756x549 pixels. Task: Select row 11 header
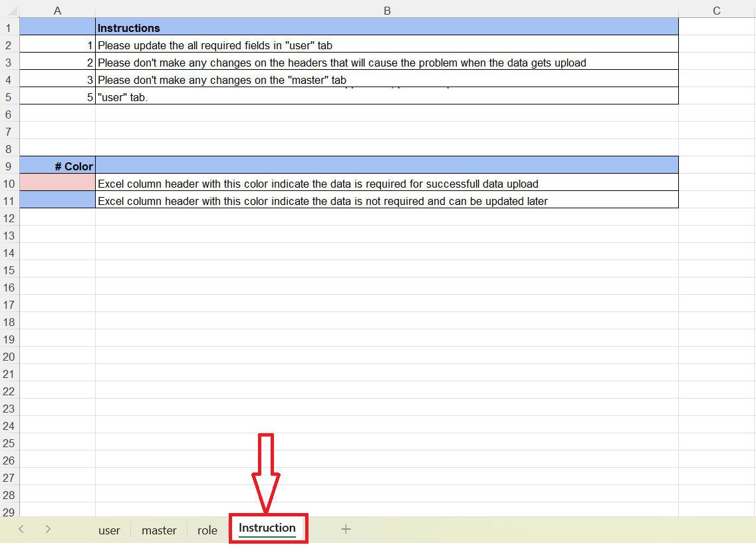[x=9, y=201]
